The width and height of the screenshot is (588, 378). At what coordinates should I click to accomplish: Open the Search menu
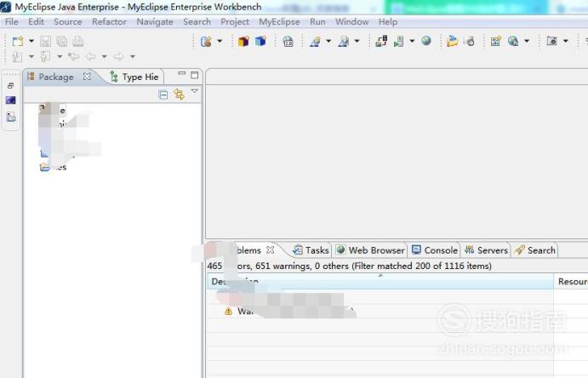click(197, 22)
